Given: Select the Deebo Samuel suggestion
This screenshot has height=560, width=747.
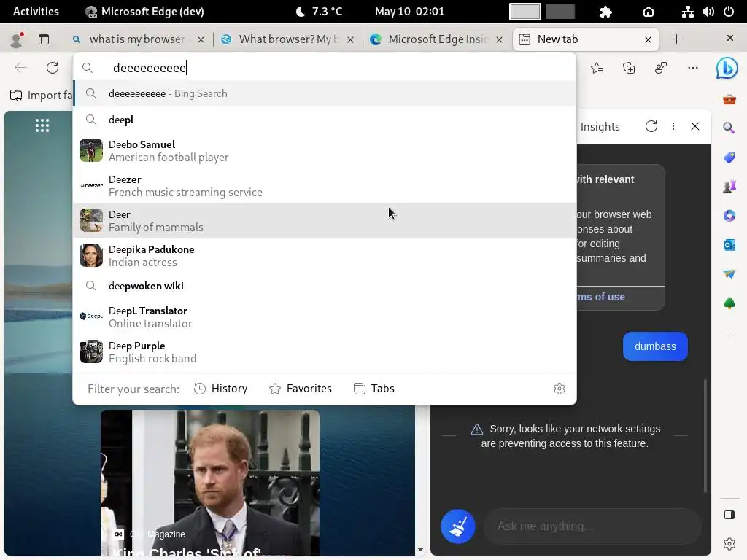Looking at the screenshot, I should point(325,150).
